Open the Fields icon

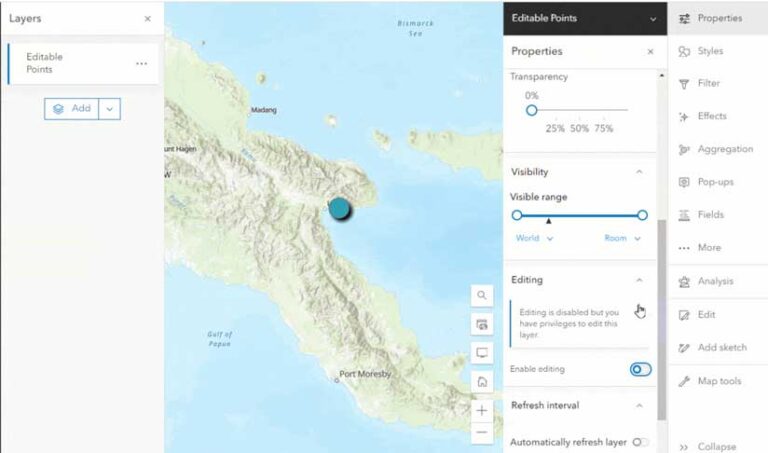pyautogui.click(x=684, y=215)
